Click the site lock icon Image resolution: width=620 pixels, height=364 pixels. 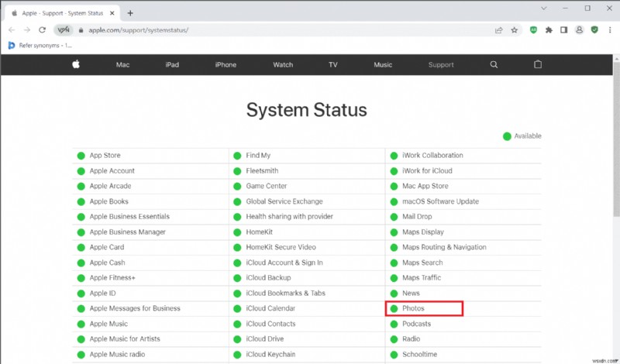pyautogui.click(x=81, y=30)
